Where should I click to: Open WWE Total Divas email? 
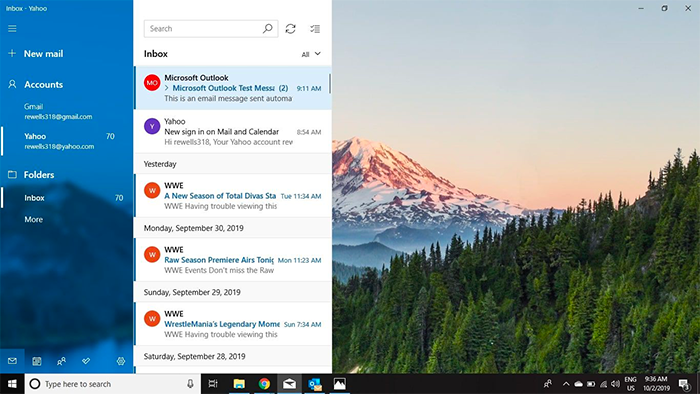[x=233, y=196]
